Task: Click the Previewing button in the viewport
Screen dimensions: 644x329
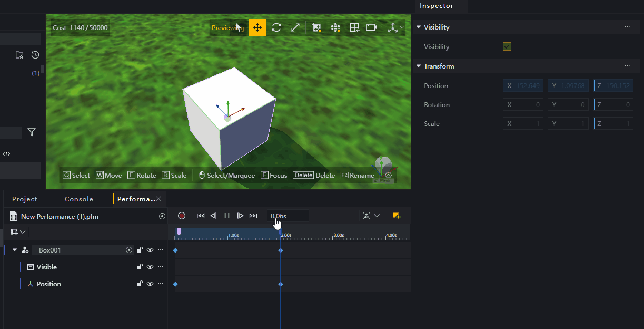Action: (227, 27)
